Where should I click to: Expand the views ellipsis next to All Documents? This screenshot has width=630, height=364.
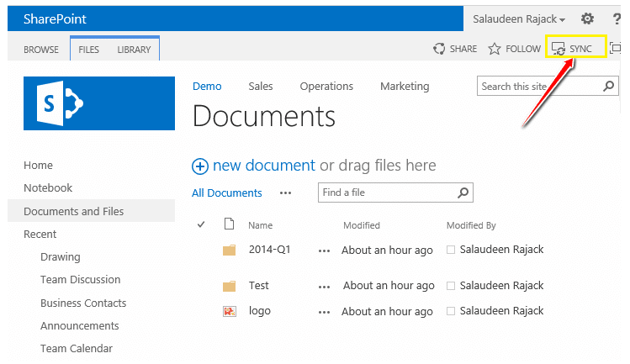(x=285, y=193)
